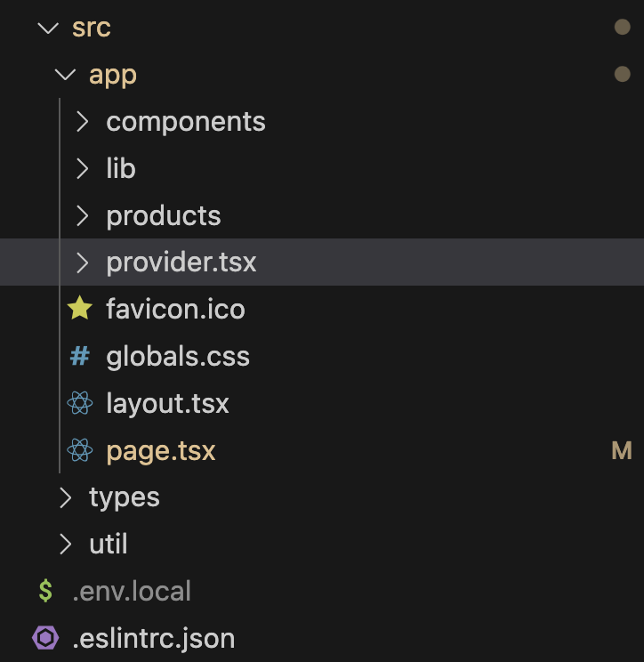Click the React icon beside page.tsx
Image resolution: width=644 pixels, height=662 pixels.
80,451
